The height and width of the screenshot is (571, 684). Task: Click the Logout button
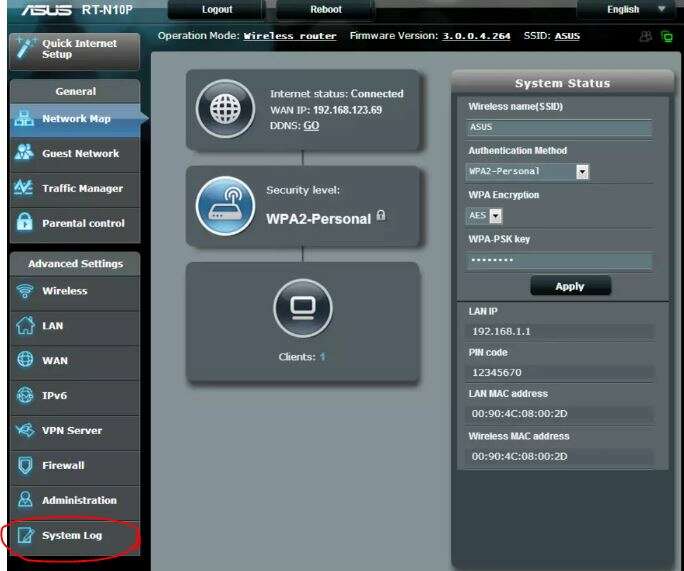pos(217,10)
